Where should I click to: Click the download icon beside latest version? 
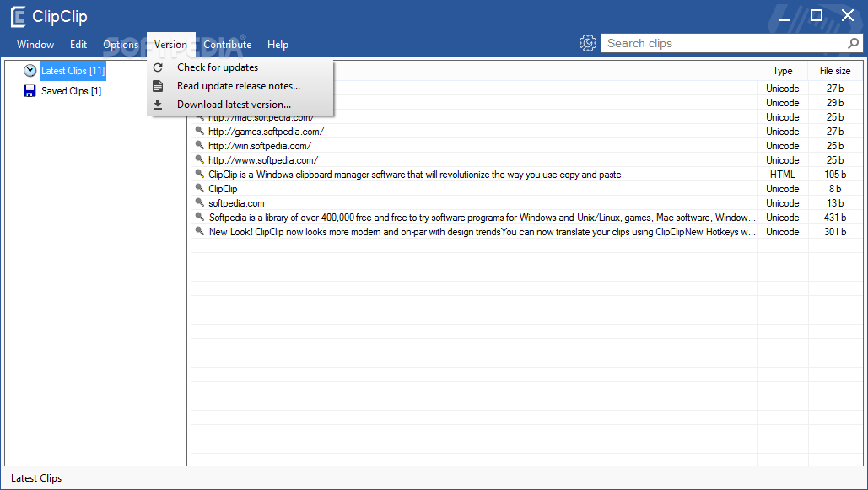pos(158,104)
